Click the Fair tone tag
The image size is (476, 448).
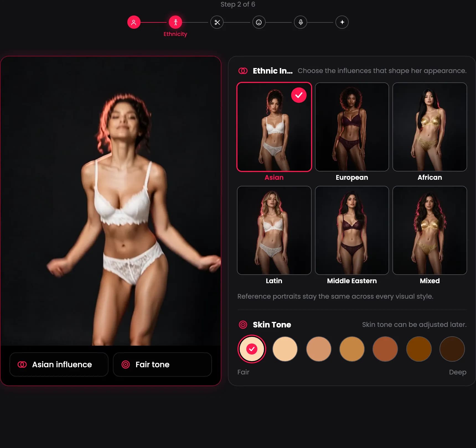point(162,364)
